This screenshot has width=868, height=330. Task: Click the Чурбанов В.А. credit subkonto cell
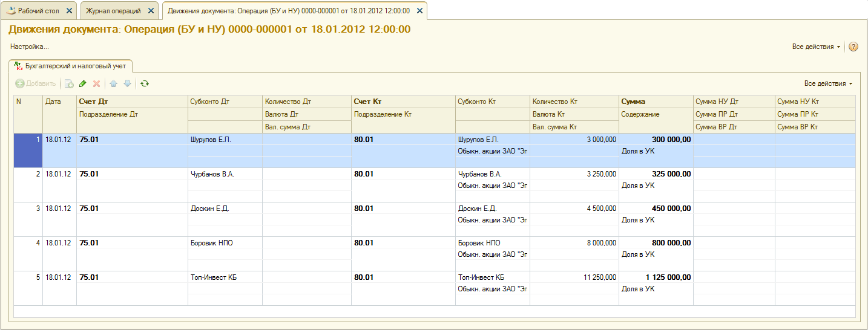(493, 174)
